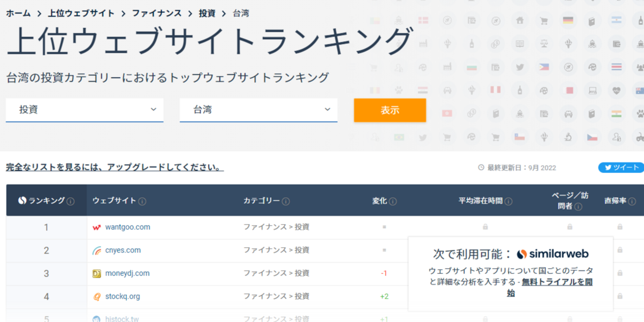Screen dimensions: 644x322
Task: Select rank number 1 cell
Action: point(47,227)
